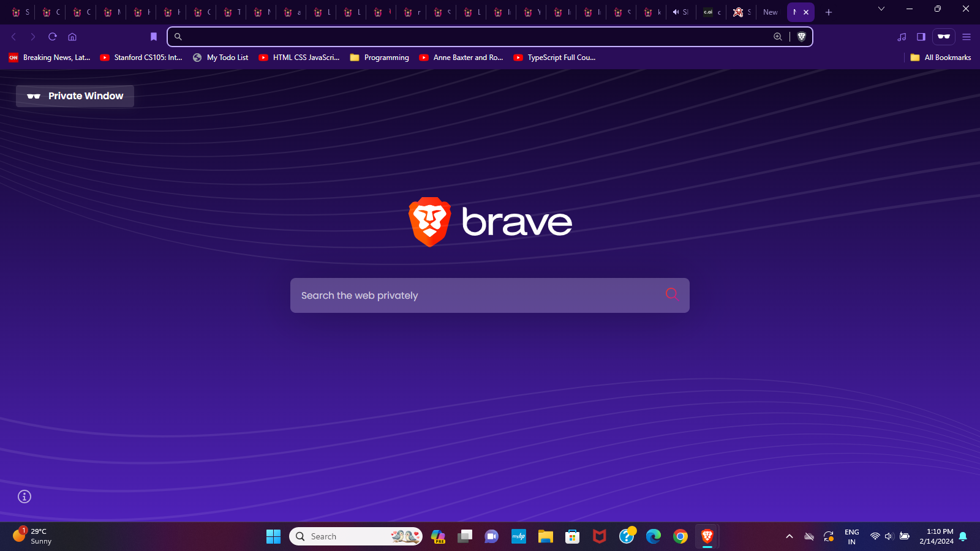Screen dimensions: 980x551
Task: Open the purple chat taskbar icon
Action: pos(492,536)
